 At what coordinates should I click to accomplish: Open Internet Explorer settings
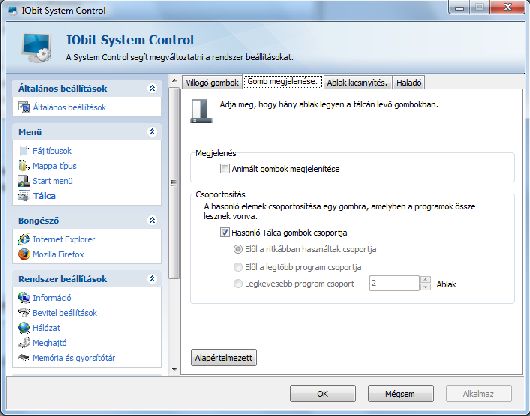[x=64, y=239]
